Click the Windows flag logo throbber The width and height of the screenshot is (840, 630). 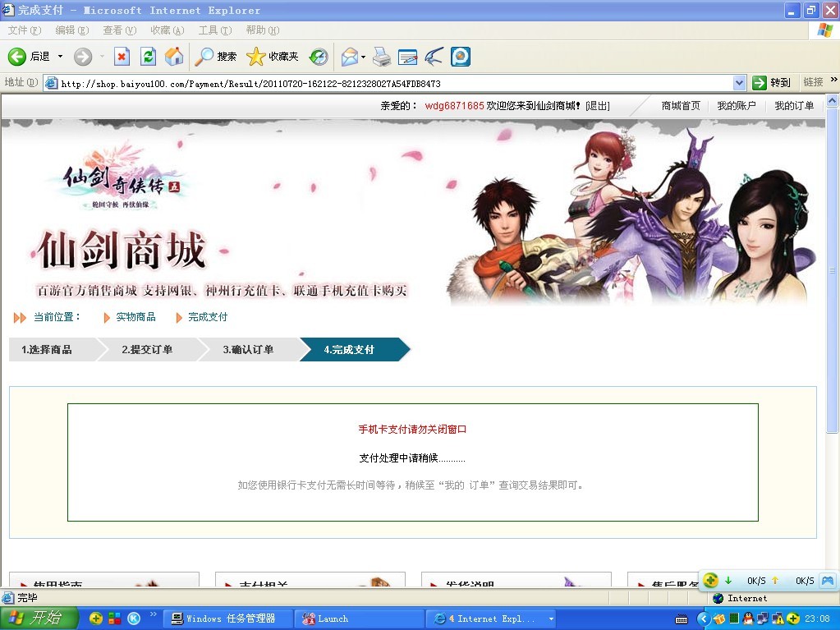825,30
